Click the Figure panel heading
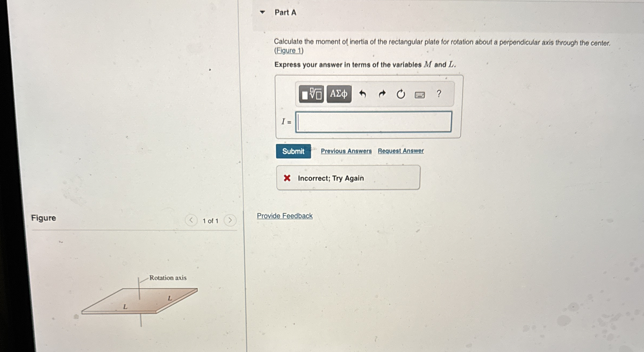Screen dimensions: 644x352 [44, 218]
